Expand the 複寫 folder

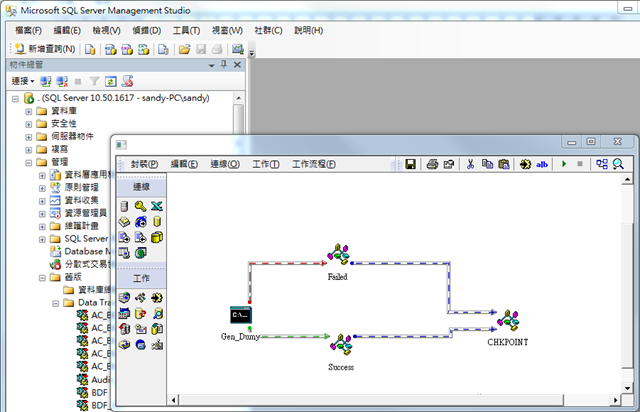[x=29, y=150]
